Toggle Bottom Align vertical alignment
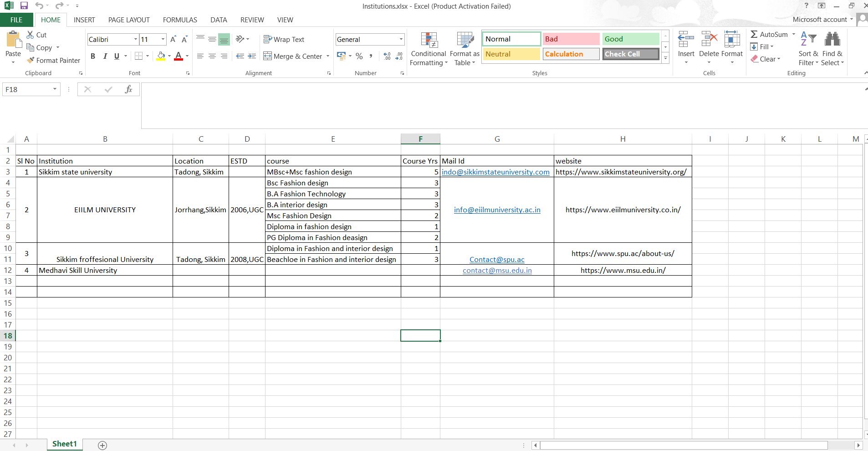 click(224, 39)
